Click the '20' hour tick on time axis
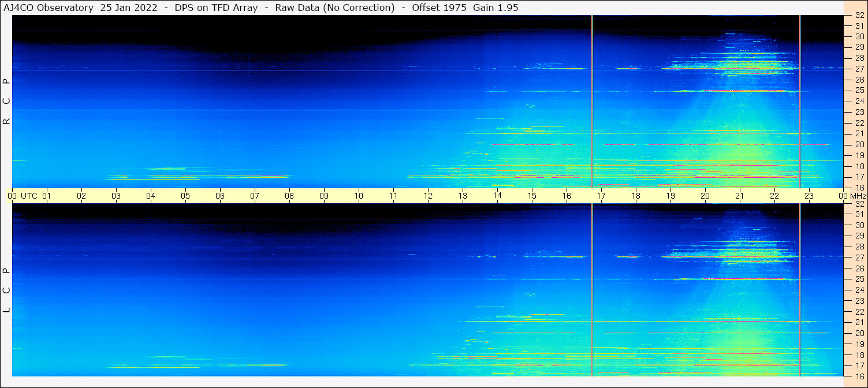Screen dimensions: 868x388 705,196
